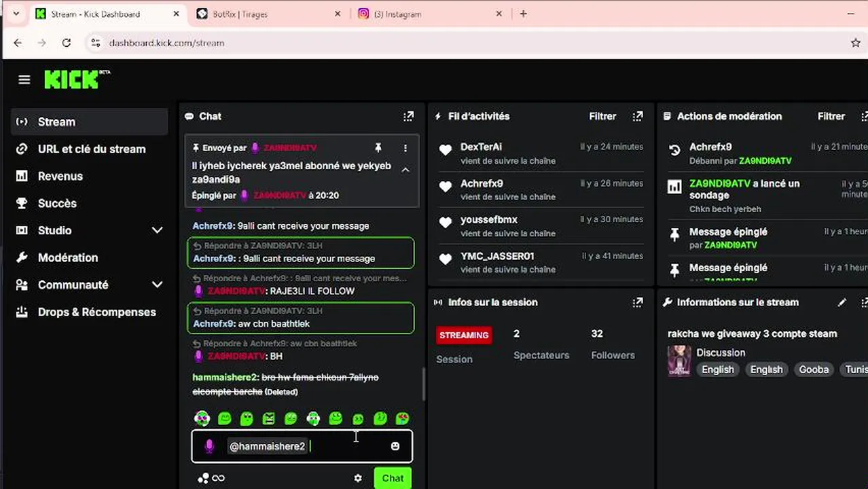This screenshot has width=868, height=489.
Task: Click the browser address bar URL
Action: tap(166, 43)
